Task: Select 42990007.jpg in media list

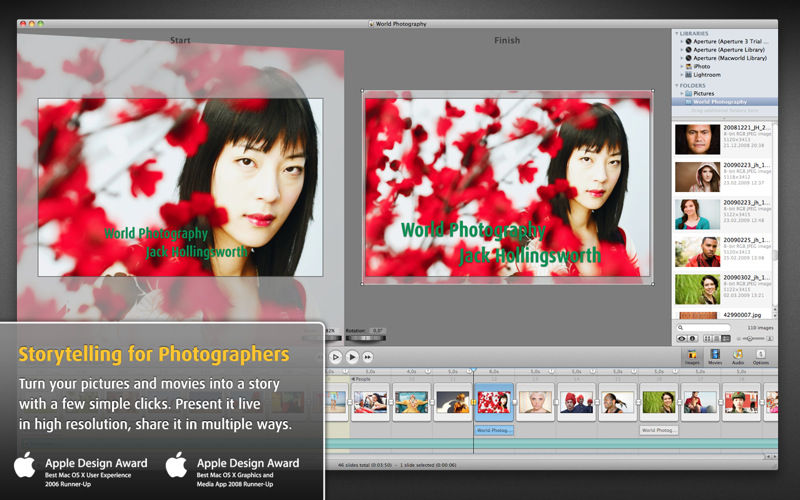Action: tap(724, 315)
